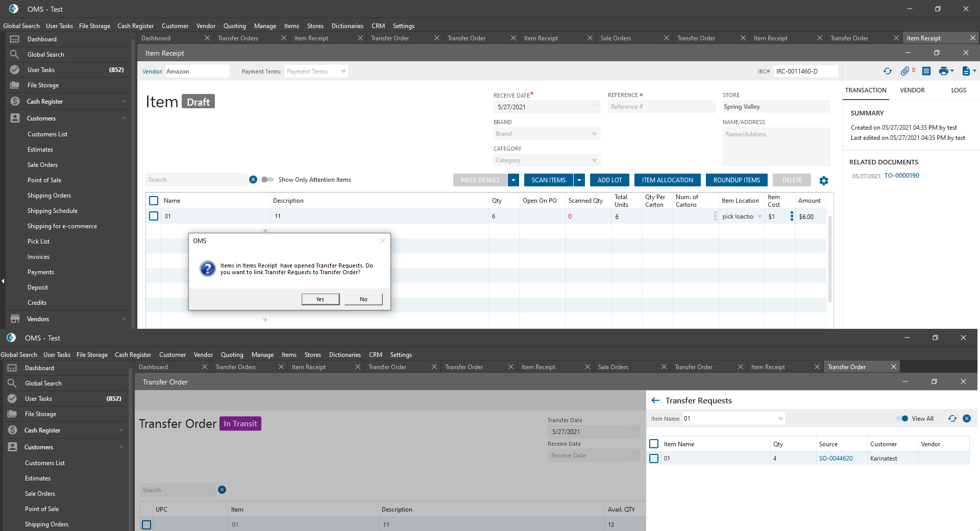Click Yes in the OMS dialog
The image size is (980, 531).
[x=320, y=299]
